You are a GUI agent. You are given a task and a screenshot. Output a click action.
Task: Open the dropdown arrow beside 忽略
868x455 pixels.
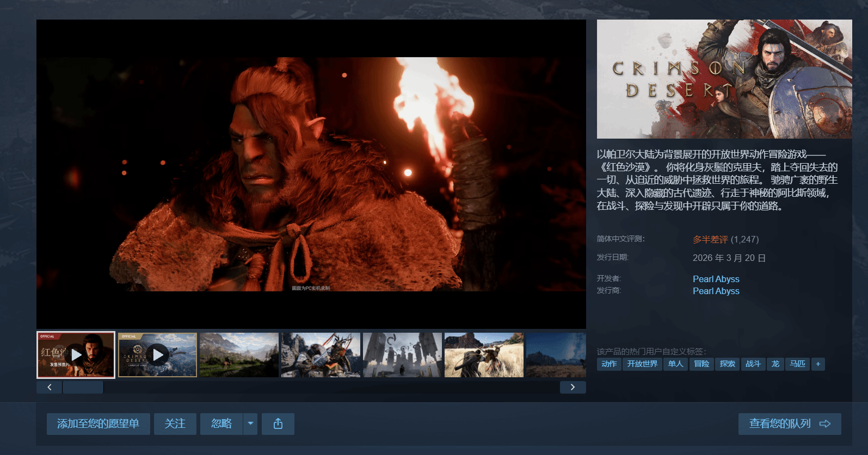tap(250, 424)
